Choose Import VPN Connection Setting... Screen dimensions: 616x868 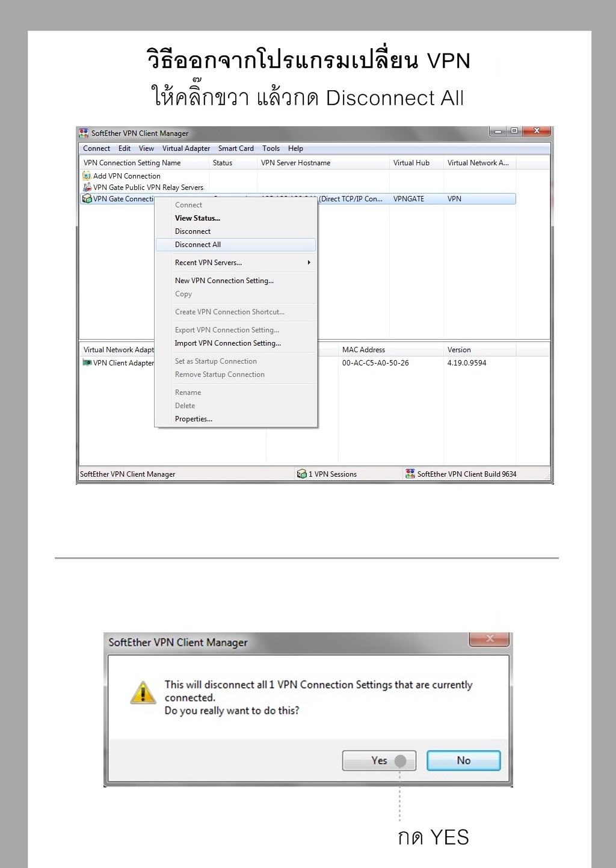tap(235, 343)
